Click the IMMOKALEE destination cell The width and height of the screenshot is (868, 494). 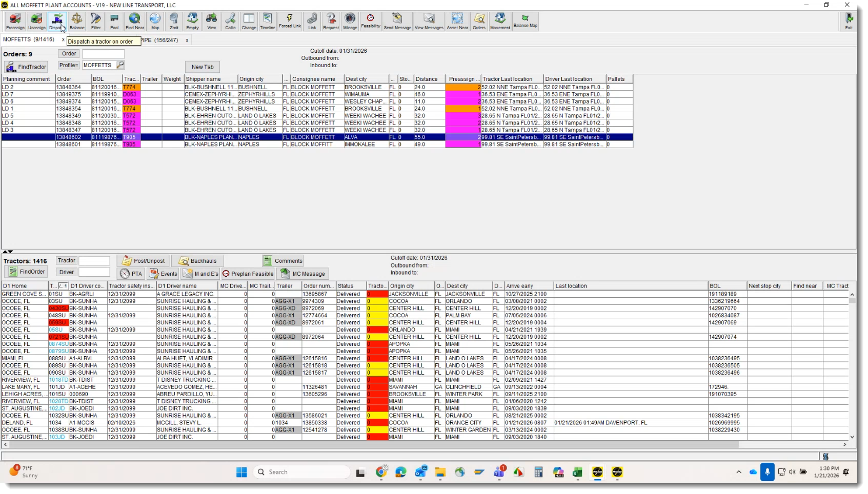[366, 145]
